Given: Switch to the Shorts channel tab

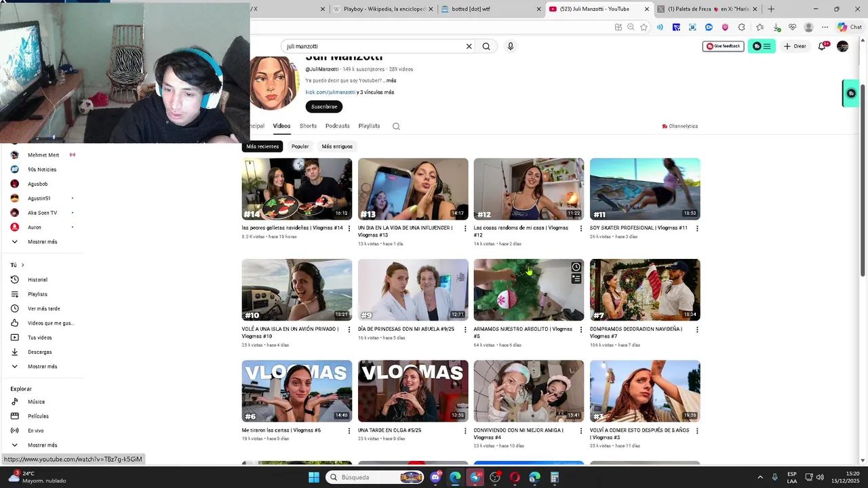Looking at the screenshot, I should [308, 126].
